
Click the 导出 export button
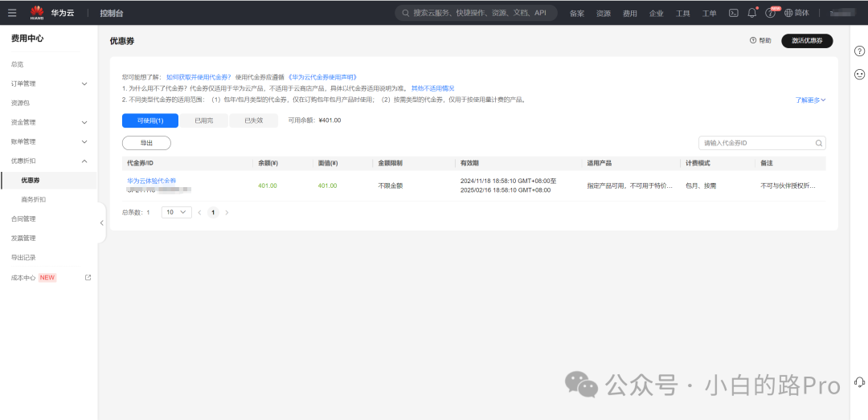(147, 143)
